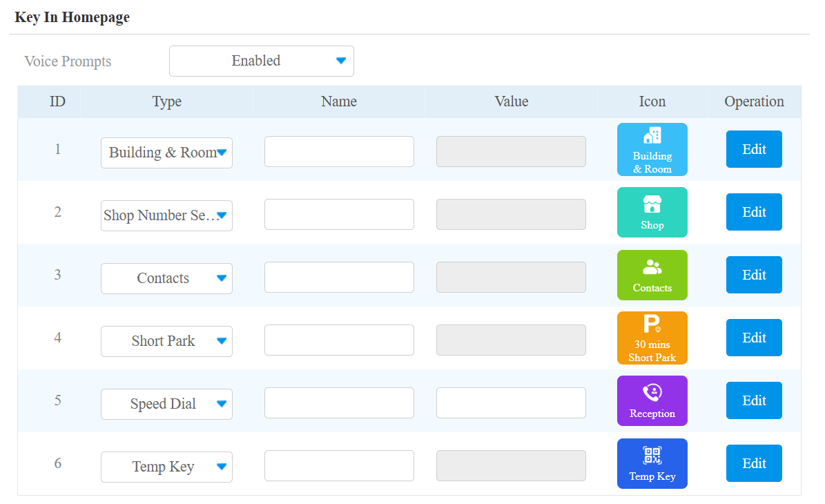Focus the Value field for Speed Dial row

[511, 403]
